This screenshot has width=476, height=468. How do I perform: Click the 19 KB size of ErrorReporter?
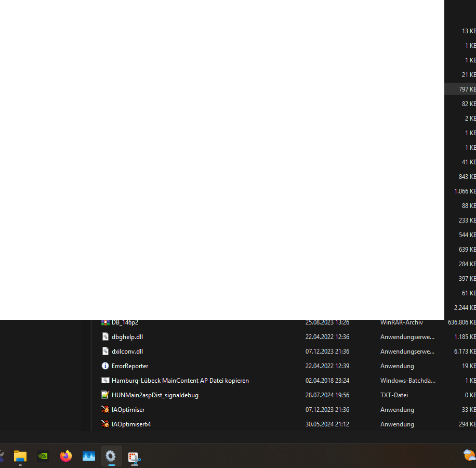tap(469, 366)
